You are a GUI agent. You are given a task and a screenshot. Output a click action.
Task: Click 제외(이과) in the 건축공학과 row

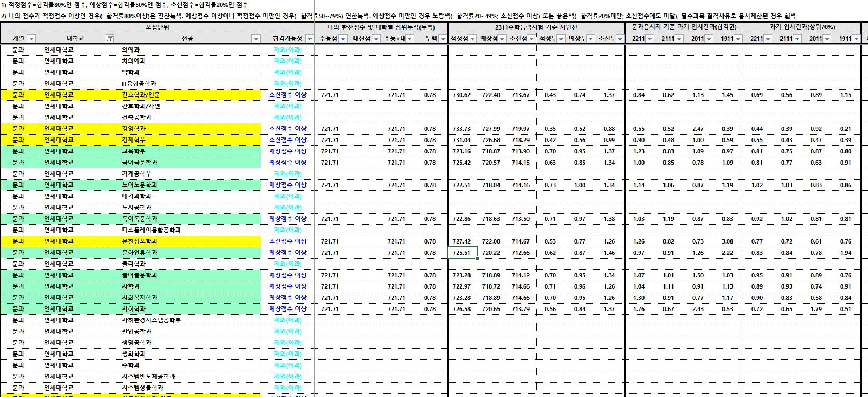pyautogui.click(x=288, y=117)
